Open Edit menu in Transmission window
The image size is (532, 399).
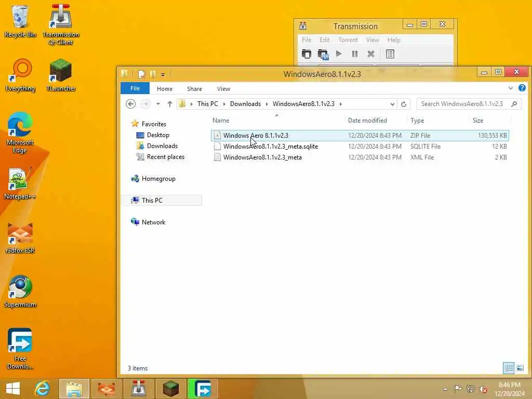324,39
